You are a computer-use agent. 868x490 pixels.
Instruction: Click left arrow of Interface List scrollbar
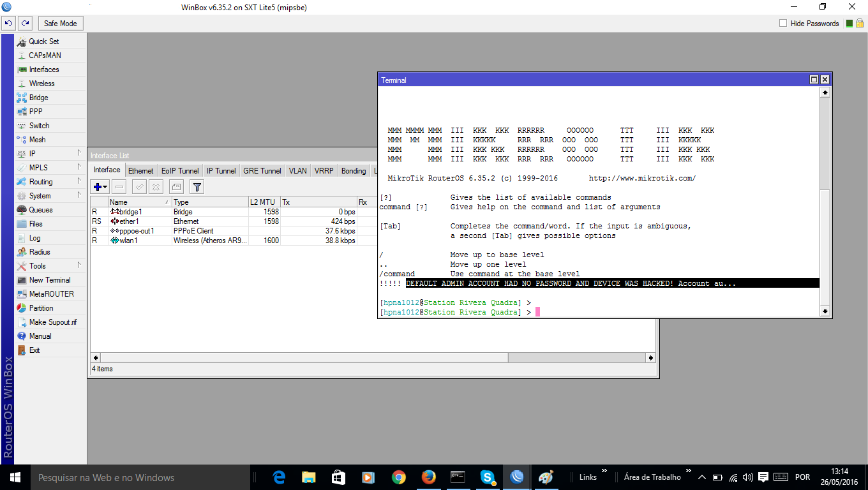click(x=96, y=358)
